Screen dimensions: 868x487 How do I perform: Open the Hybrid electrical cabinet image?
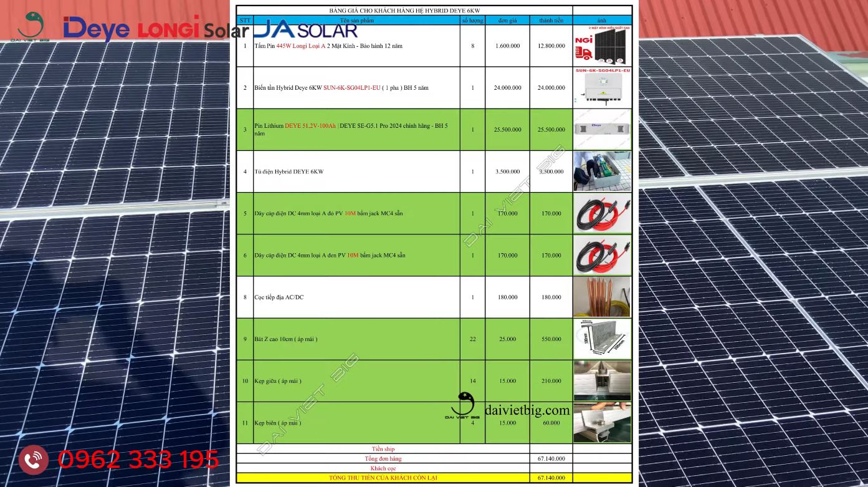pyautogui.click(x=602, y=171)
